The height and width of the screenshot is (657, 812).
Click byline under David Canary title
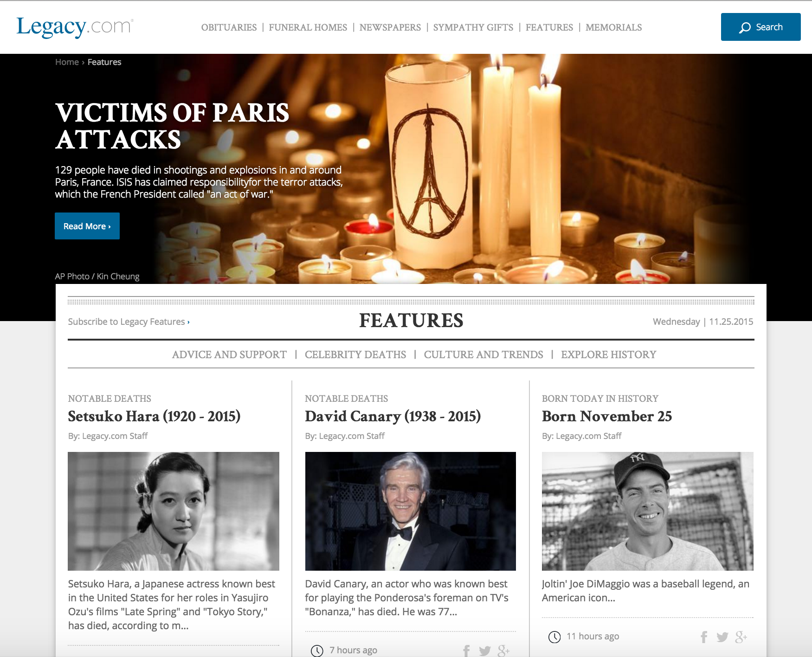[345, 436]
